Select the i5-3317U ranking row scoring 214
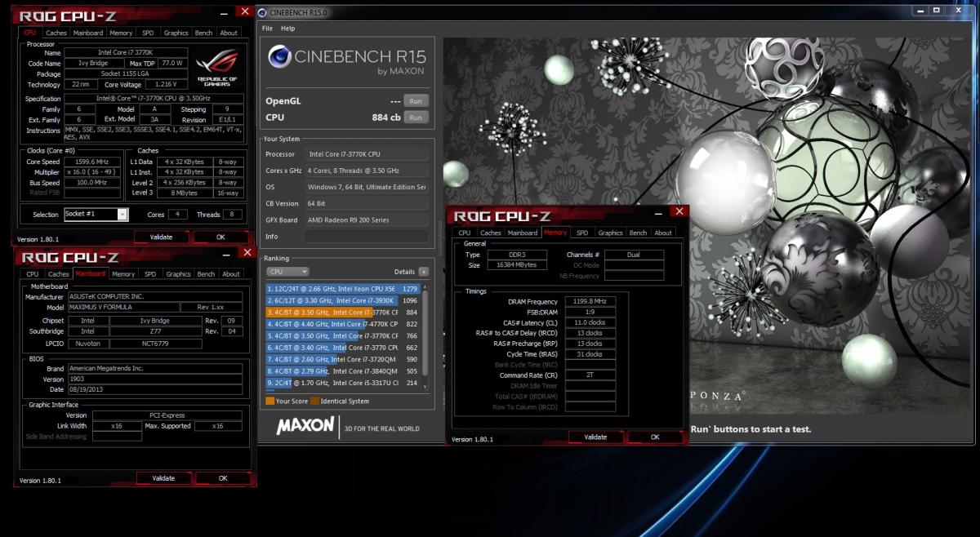 coord(342,383)
